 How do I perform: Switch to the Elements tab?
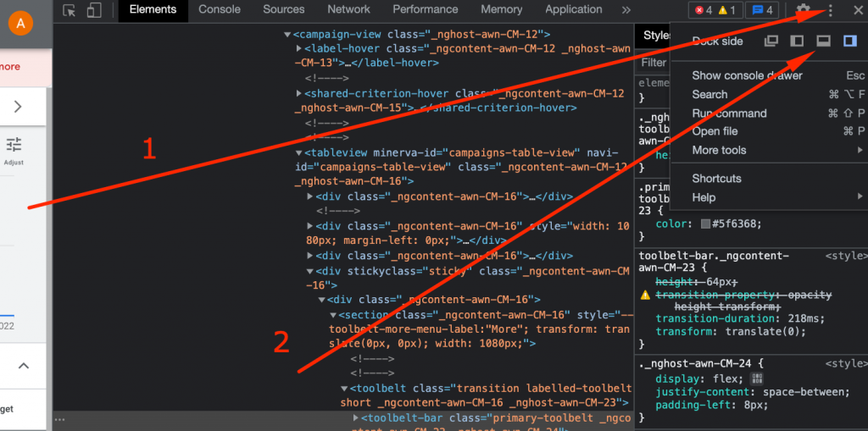point(153,10)
